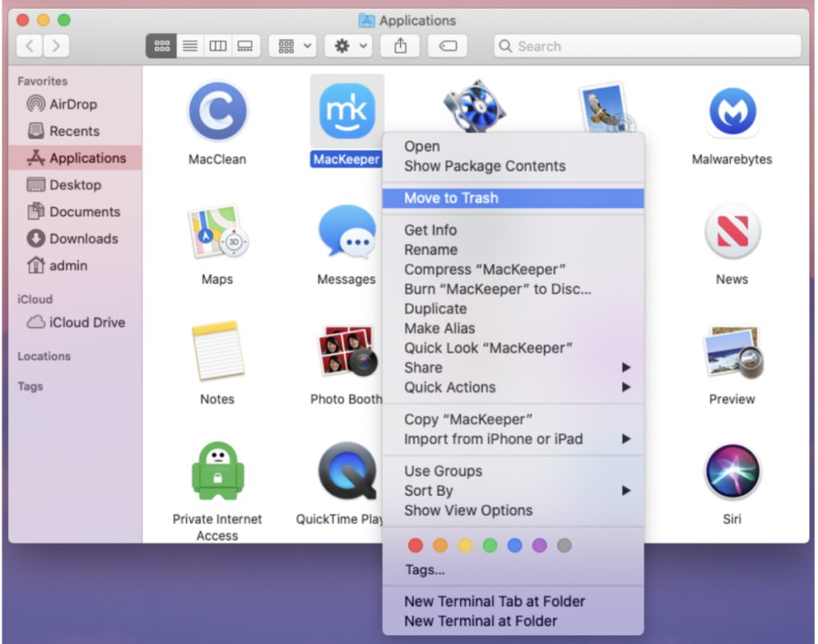
Task: Choose Get Info in context menu
Action: pos(514,229)
